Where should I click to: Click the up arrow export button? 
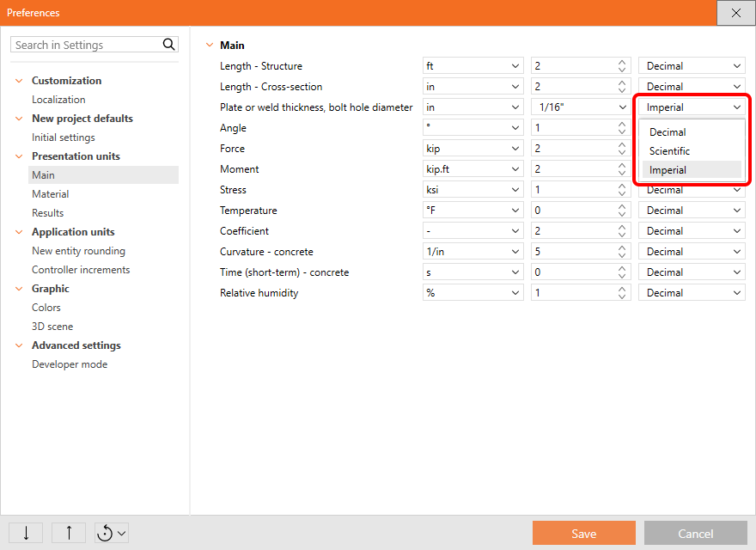(x=69, y=533)
